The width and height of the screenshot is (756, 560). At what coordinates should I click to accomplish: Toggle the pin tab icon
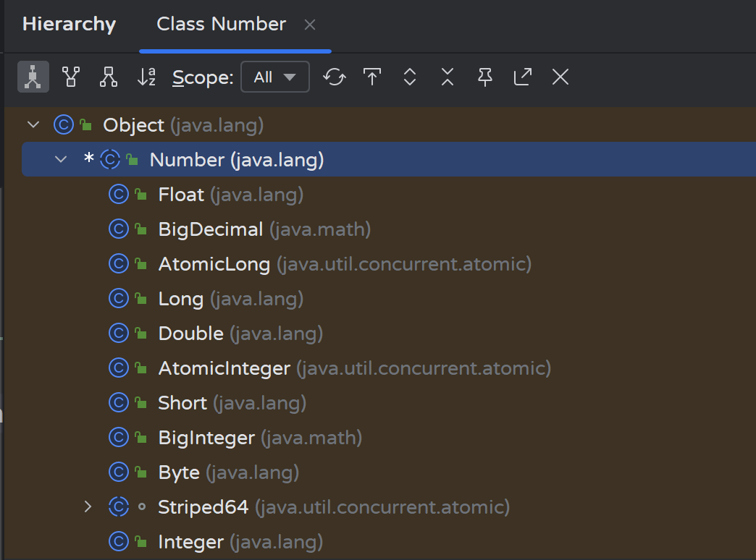coord(485,77)
